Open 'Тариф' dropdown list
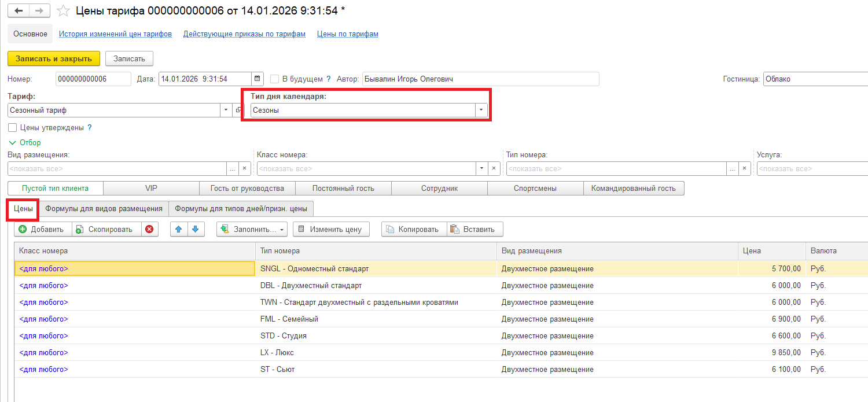 tap(226, 110)
